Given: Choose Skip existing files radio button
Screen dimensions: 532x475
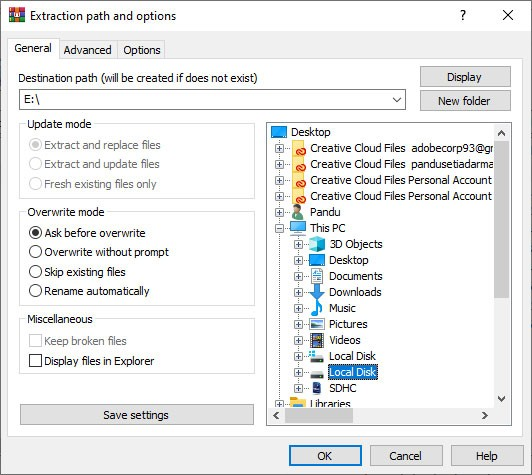Looking at the screenshot, I should (35, 272).
